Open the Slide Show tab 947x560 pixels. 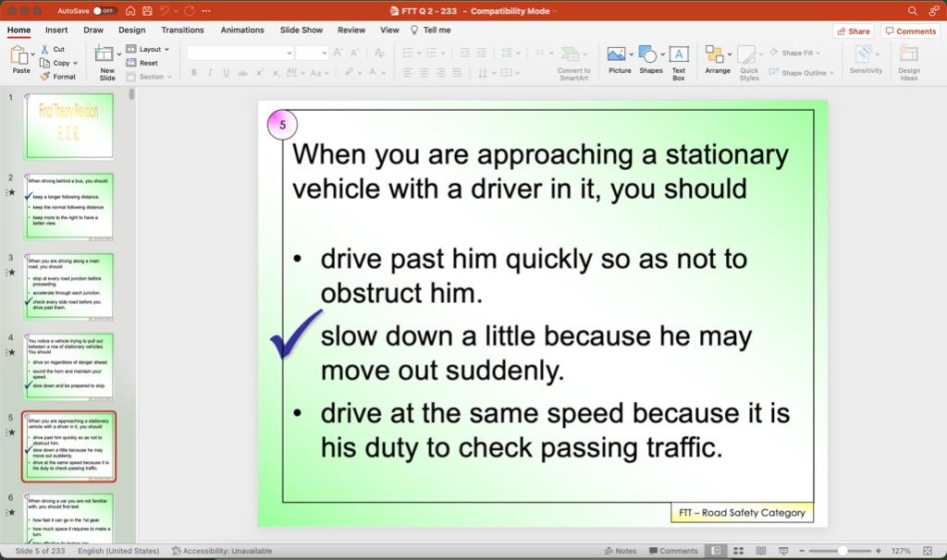pos(301,30)
